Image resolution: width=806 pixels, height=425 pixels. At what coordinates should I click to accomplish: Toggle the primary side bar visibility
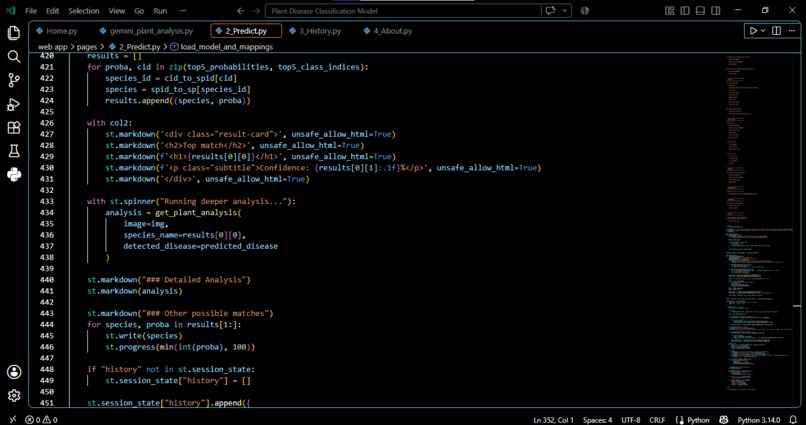tap(685, 11)
